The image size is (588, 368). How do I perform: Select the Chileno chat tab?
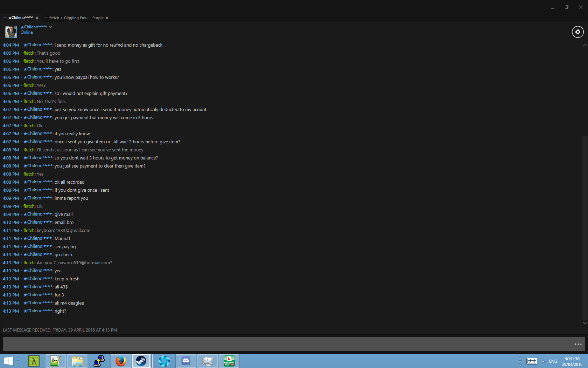(x=21, y=18)
